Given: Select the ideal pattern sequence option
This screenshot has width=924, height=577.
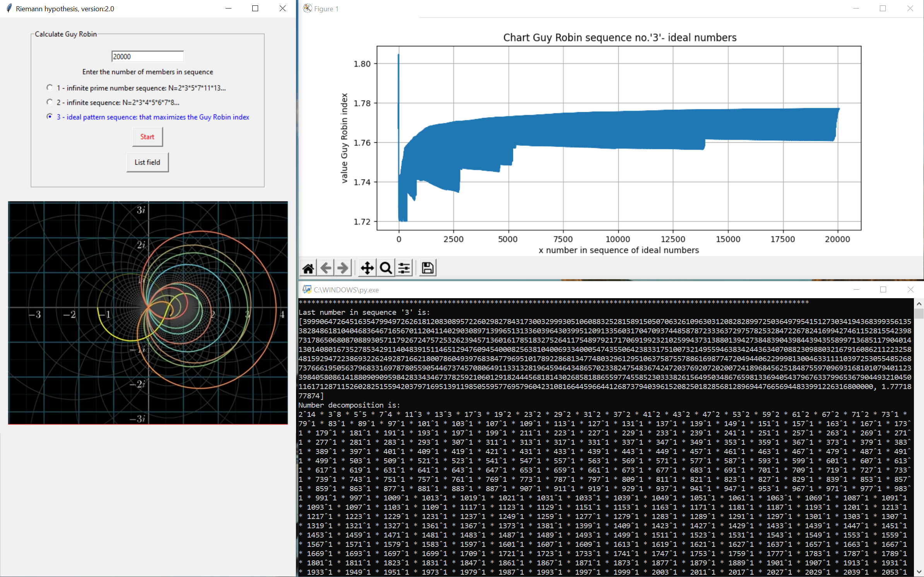Looking at the screenshot, I should coord(50,116).
